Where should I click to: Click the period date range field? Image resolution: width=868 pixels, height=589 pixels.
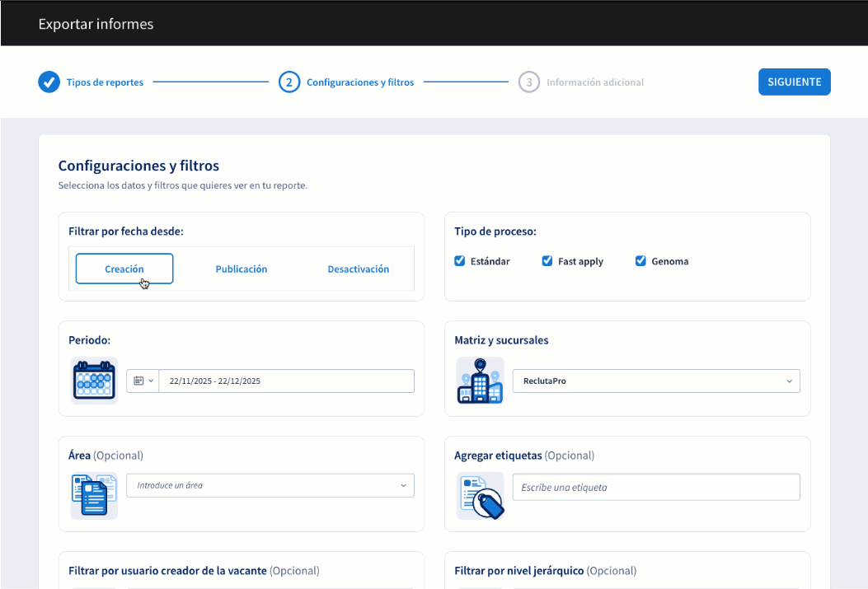[286, 381]
